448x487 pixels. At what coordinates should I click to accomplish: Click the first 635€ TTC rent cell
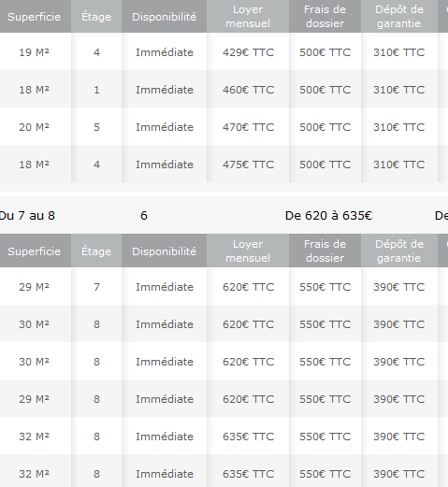pyautogui.click(x=248, y=437)
